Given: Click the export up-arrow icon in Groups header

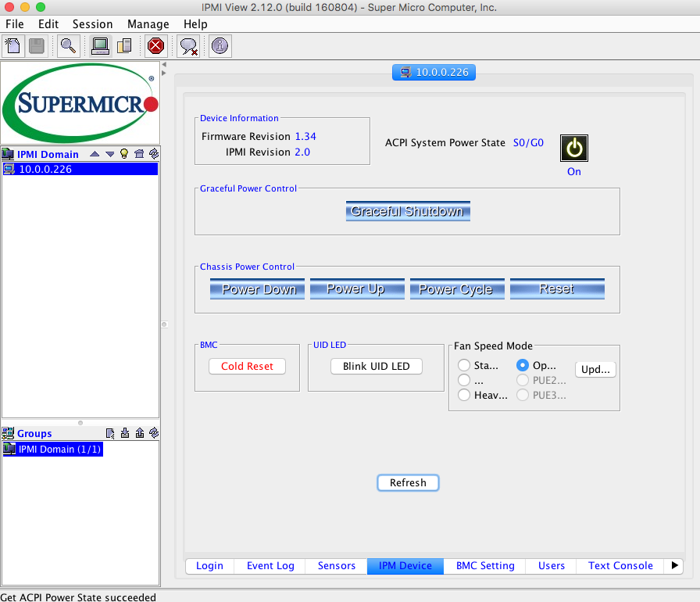Looking at the screenshot, I should [x=140, y=433].
